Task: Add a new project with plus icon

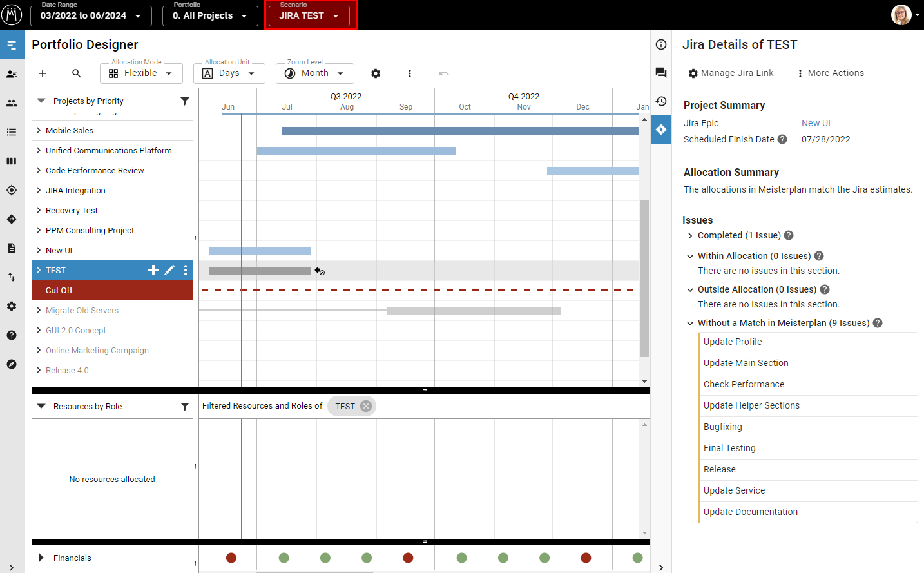Action: [x=43, y=73]
